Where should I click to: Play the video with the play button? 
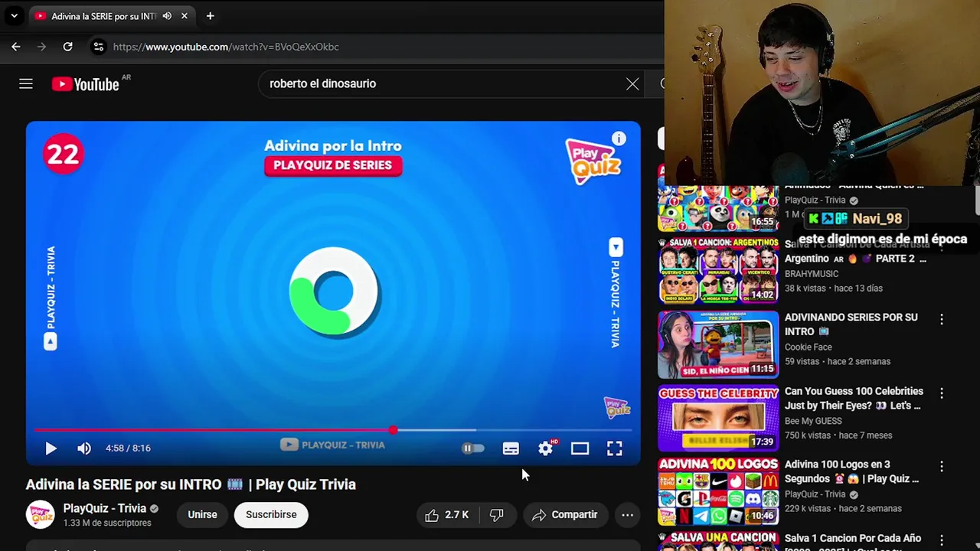click(x=51, y=448)
